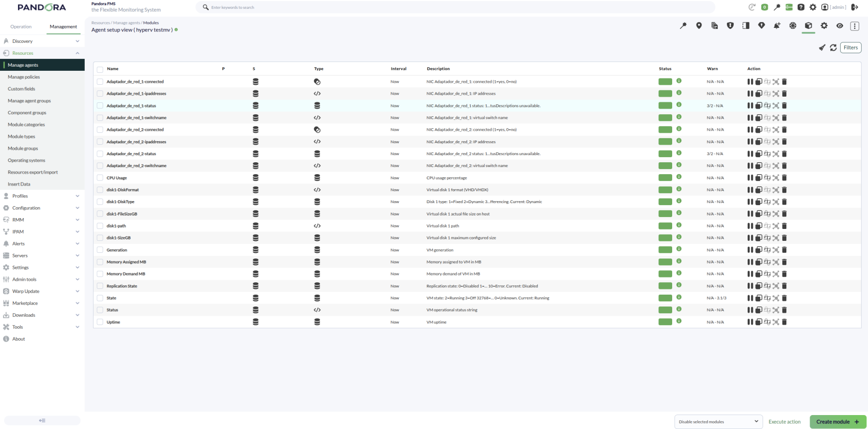Open Insert Data in sidebar
The width and height of the screenshot is (868, 429).
[x=19, y=184]
